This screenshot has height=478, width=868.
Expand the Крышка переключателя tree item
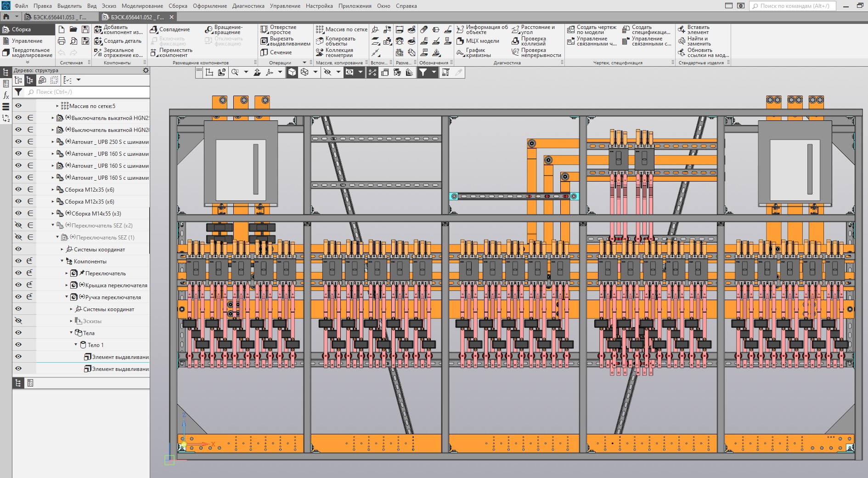point(67,285)
